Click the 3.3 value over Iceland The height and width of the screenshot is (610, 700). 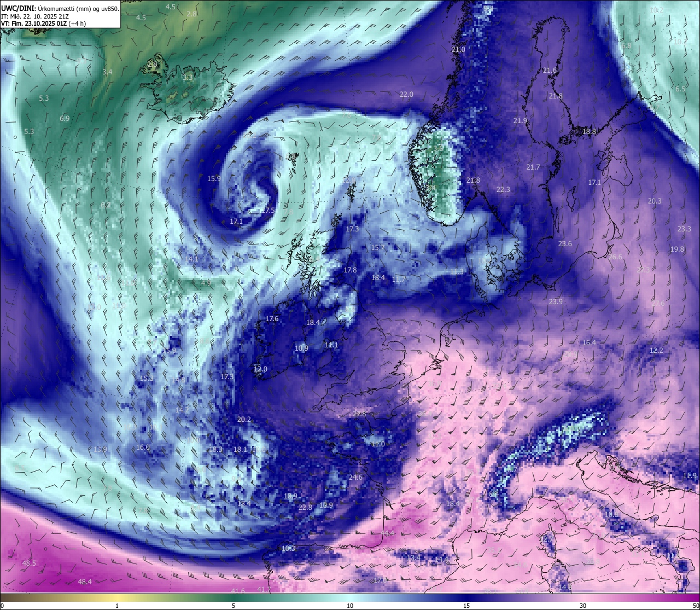click(x=188, y=78)
